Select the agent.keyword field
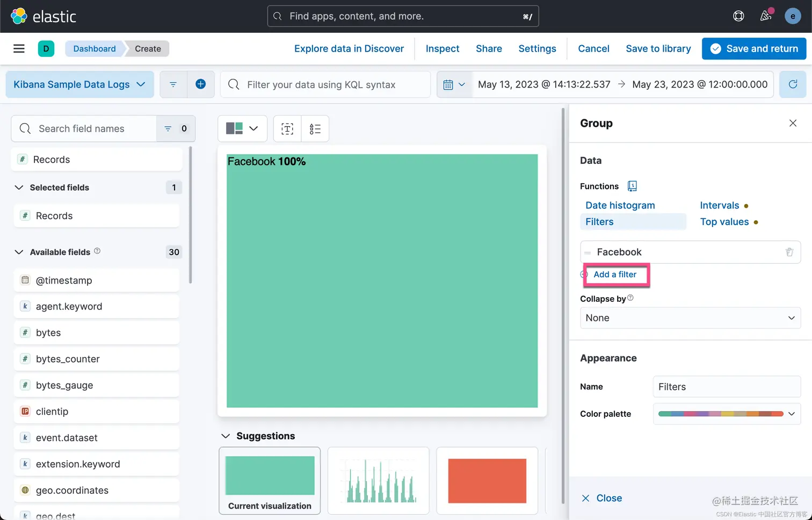Image resolution: width=812 pixels, height=520 pixels. (97, 307)
